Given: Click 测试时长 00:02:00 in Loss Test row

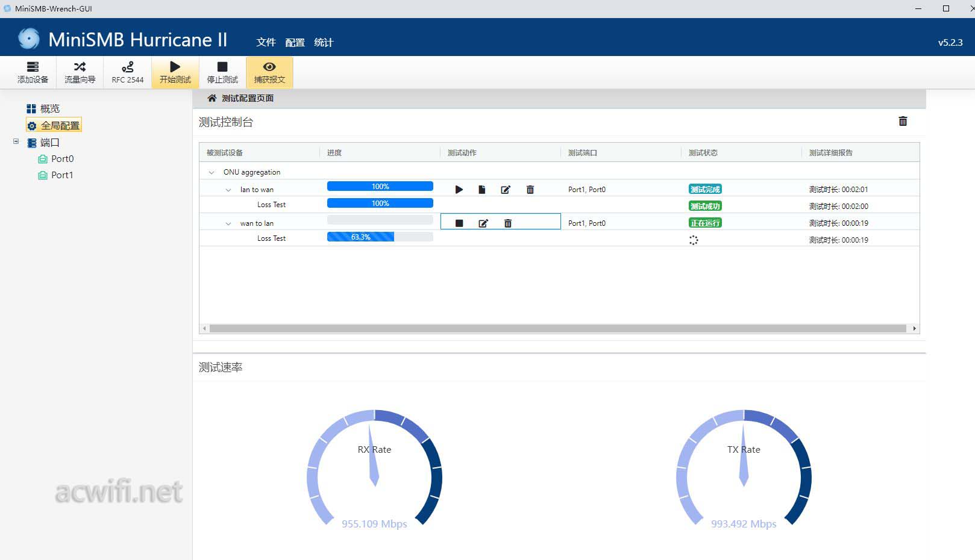Looking at the screenshot, I should click(839, 207).
